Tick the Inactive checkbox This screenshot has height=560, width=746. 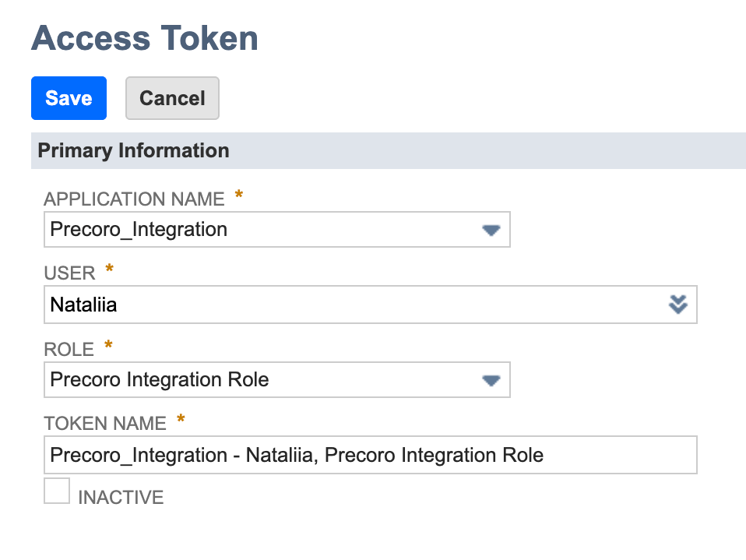click(57, 491)
